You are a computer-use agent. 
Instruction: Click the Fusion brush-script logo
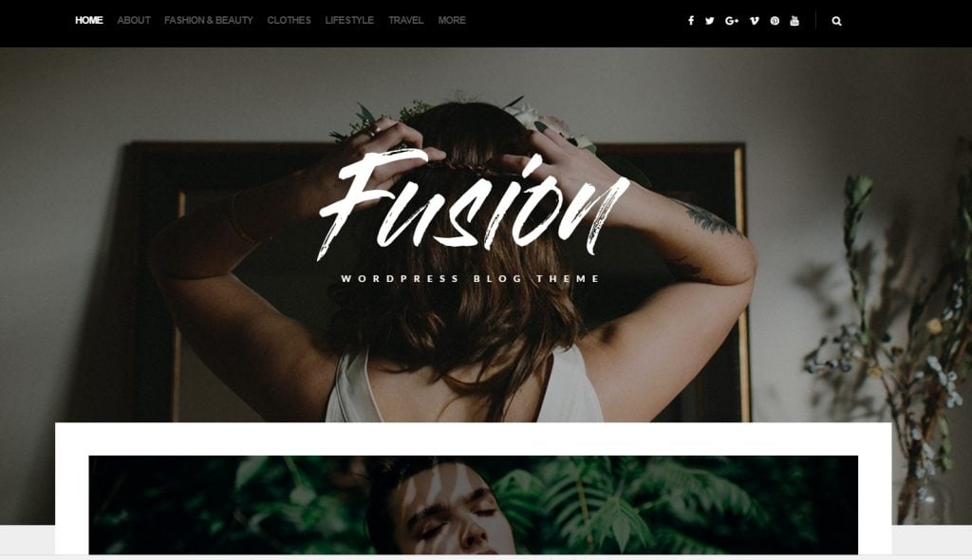click(x=475, y=205)
